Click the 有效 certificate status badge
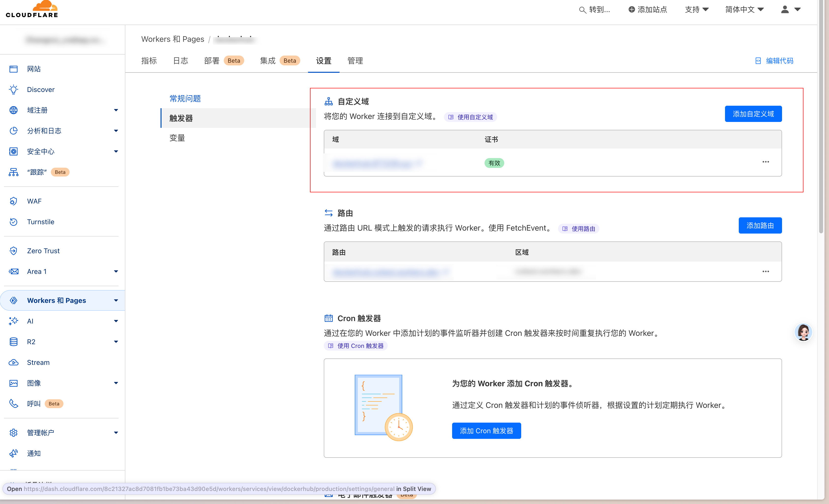The height and width of the screenshot is (504, 829). [494, 163]
